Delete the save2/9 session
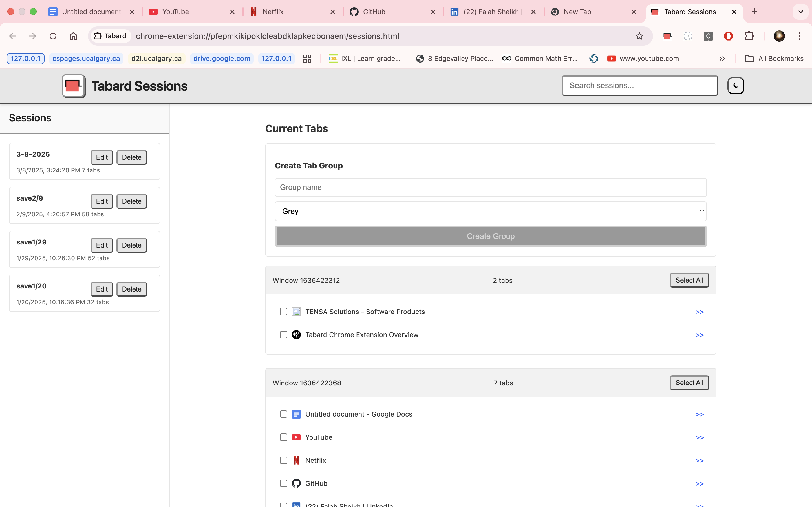 coord(132,201)
